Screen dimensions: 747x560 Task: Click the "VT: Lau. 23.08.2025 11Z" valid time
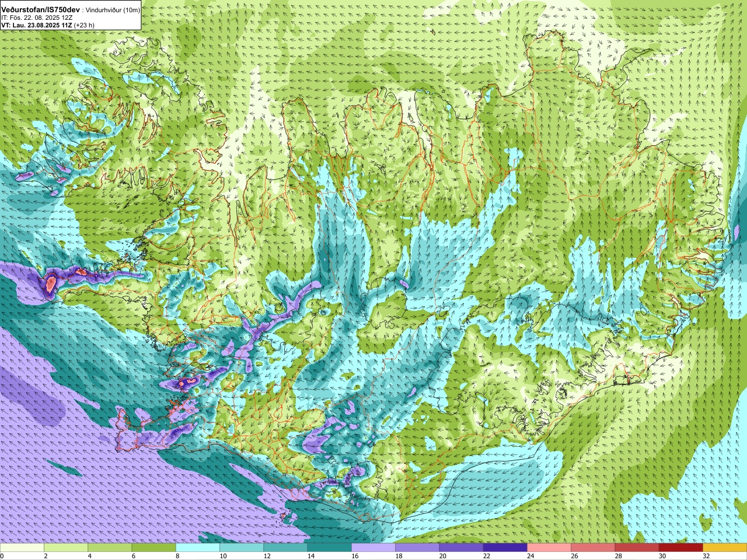36,25
